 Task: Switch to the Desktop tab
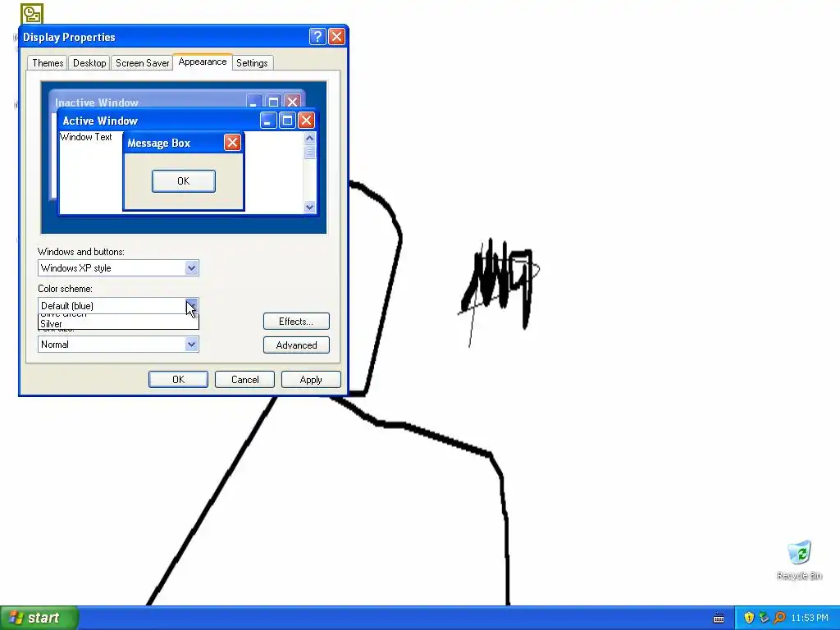point(89,62)
